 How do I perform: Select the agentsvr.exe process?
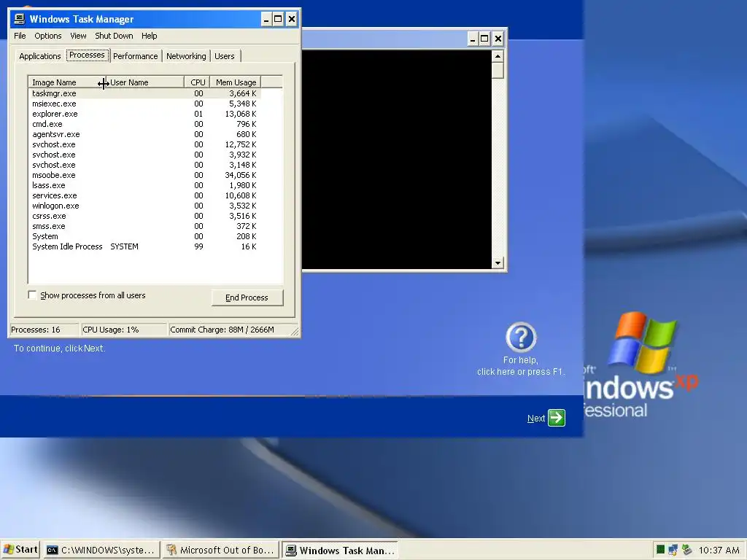[145, 134]
